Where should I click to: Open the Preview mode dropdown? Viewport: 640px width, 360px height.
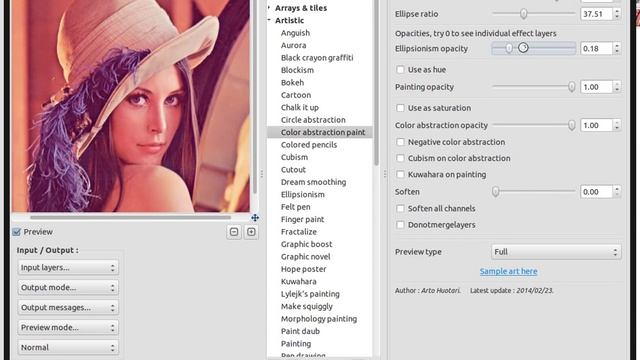[68, 327]
